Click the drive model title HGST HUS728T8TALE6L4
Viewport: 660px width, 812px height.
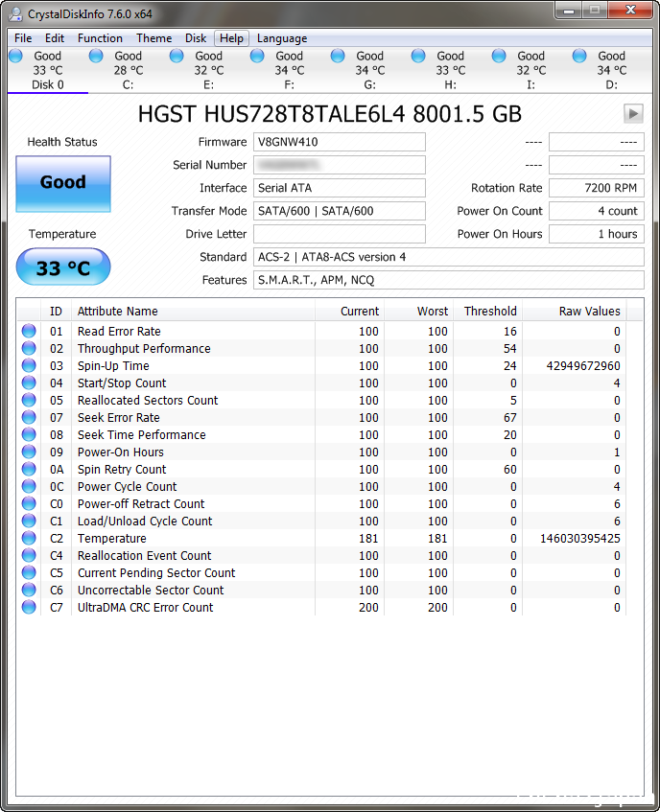[x=329, y=114]
